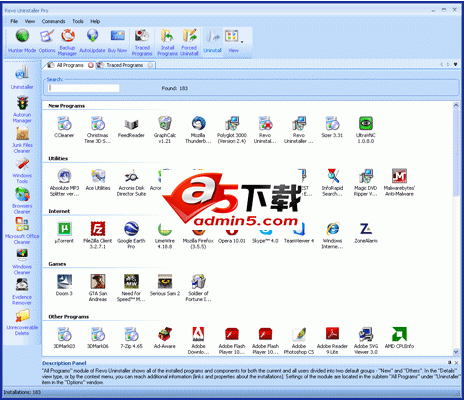Select Acronis Disk Director Suite
This screenshot has width=464, height=400.
[x=131, y=182]
